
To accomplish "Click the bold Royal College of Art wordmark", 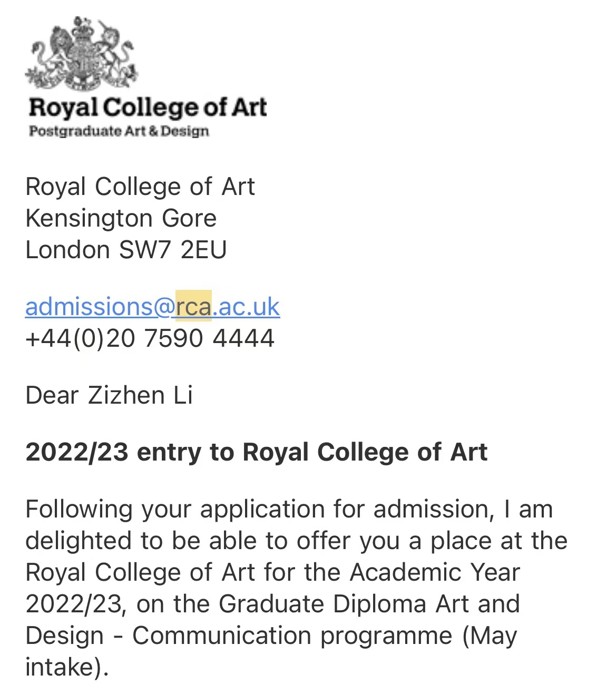I will point(148,107).
